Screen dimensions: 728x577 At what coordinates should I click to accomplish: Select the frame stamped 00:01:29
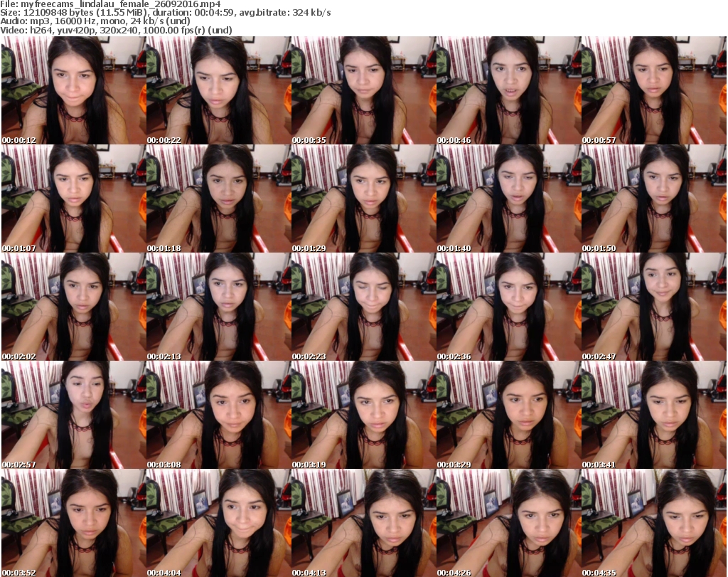[363, 198]
